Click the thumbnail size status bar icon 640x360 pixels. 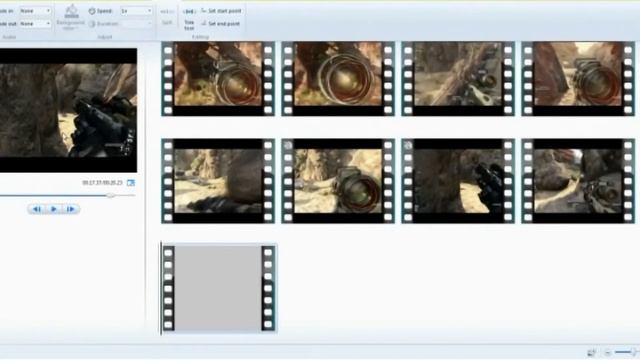(x=591, y=352)
